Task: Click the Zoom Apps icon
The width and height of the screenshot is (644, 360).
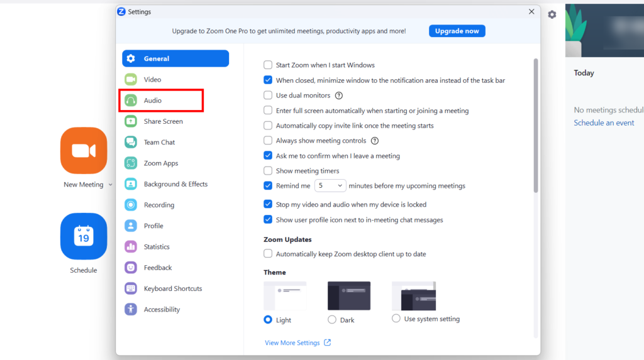Action: (x=131, y=163)
